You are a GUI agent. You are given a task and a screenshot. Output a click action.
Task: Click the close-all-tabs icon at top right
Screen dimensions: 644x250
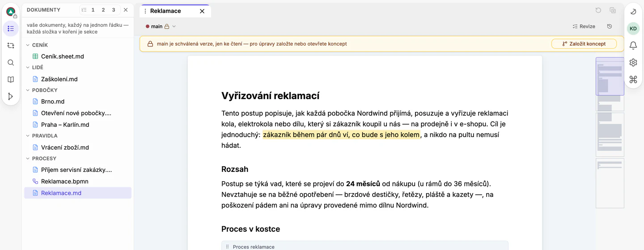613,10
